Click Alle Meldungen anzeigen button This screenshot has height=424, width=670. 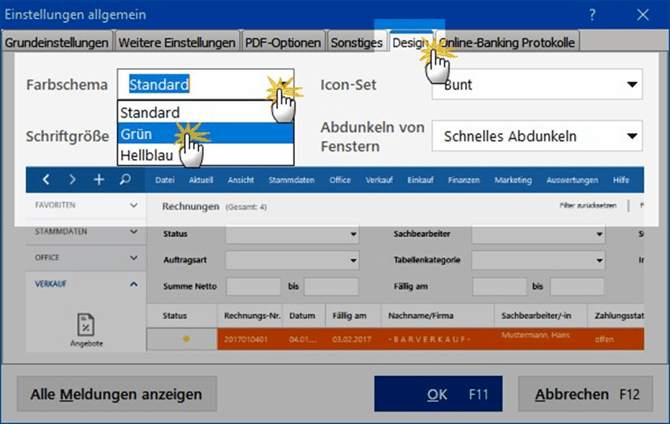(x=116, y=394)
